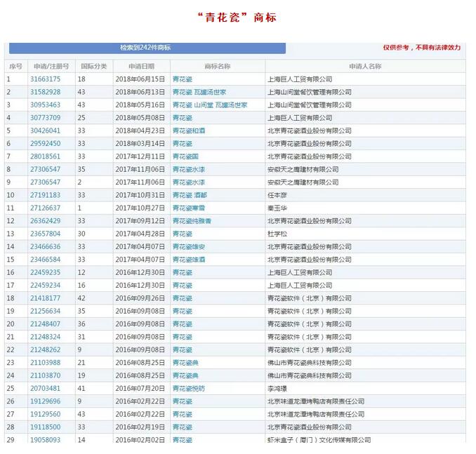The height and width of the screenshot is (454, 476).
Task: Select date cell 2016年02月19日
Action: click(x=140, y=427)
